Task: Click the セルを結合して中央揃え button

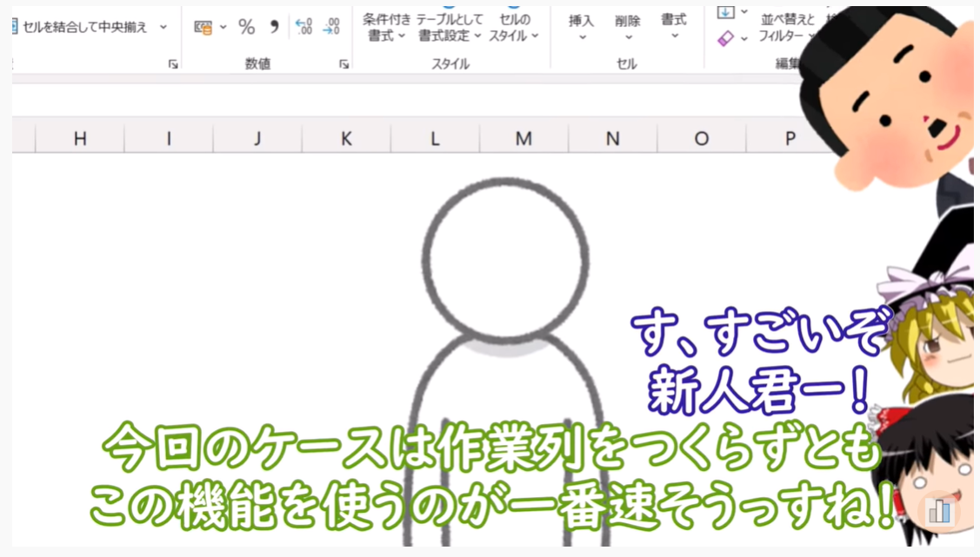Action: (83, 27)
